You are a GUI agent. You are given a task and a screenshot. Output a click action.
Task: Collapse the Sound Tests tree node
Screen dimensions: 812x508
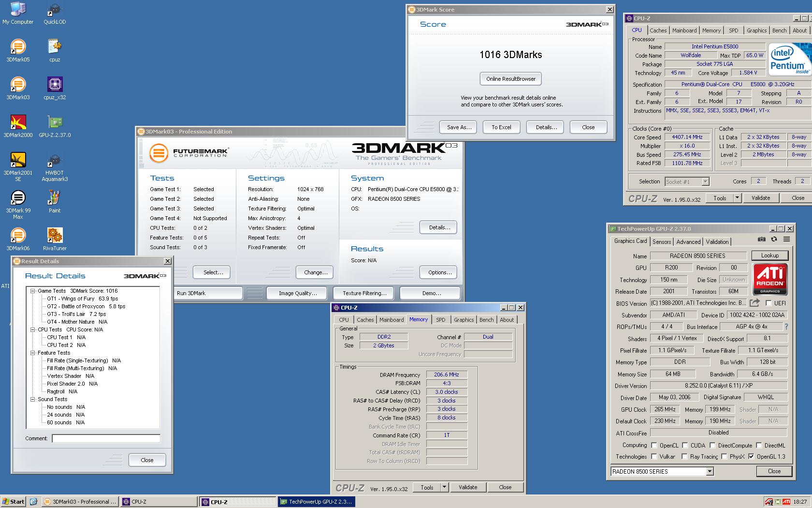click(33, 399)
